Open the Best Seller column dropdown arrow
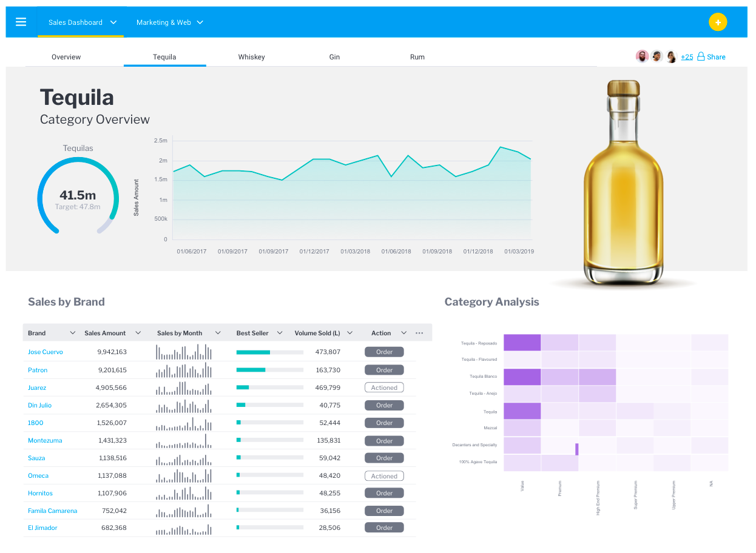Screen dimensions: 756x553 coord(280,333)
